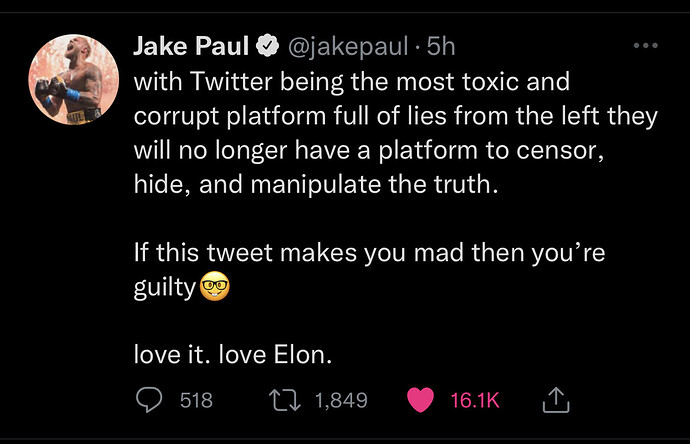690x444 pixels.
Task: Click the 'hide, and manipulate the truth.' line
Action: (316, 184)
